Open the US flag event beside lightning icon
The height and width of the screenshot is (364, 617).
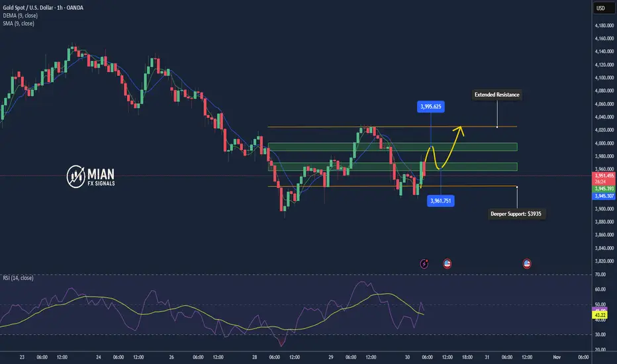(x=447, y=263)
